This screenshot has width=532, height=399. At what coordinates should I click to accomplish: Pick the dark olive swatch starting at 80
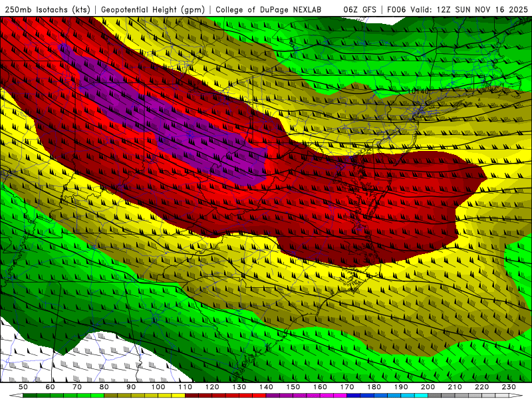click(110, 395)
